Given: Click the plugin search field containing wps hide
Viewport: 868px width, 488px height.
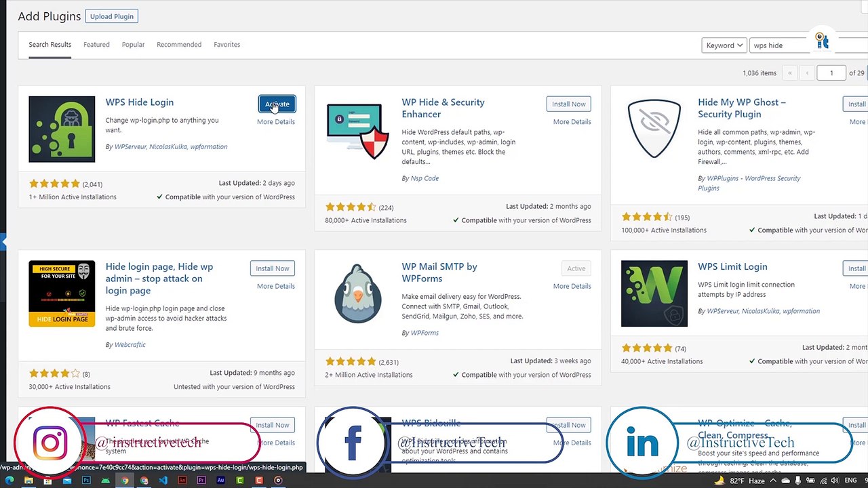Looking at the screenshot, I should point(808,45).
